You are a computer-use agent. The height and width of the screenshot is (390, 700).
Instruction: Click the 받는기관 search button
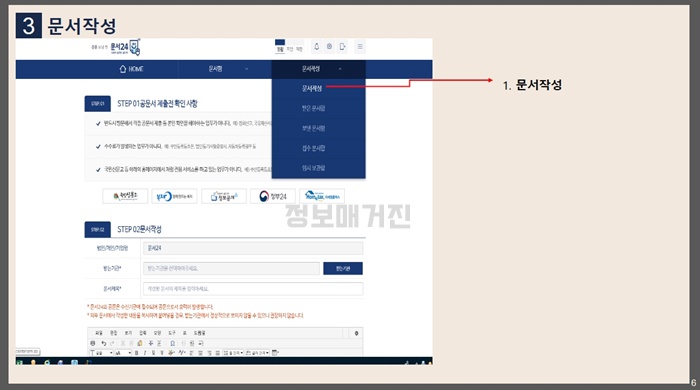(x=343, y=268)
